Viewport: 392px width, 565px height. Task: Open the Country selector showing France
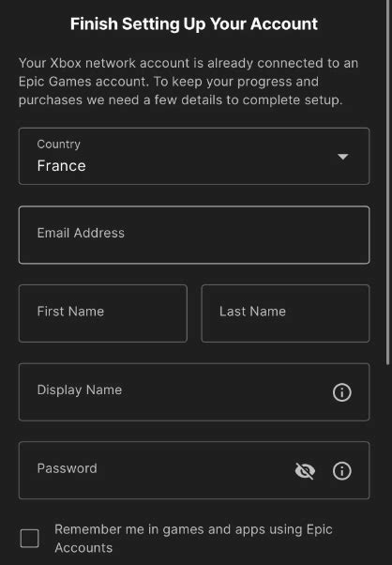tap(194, 156)
